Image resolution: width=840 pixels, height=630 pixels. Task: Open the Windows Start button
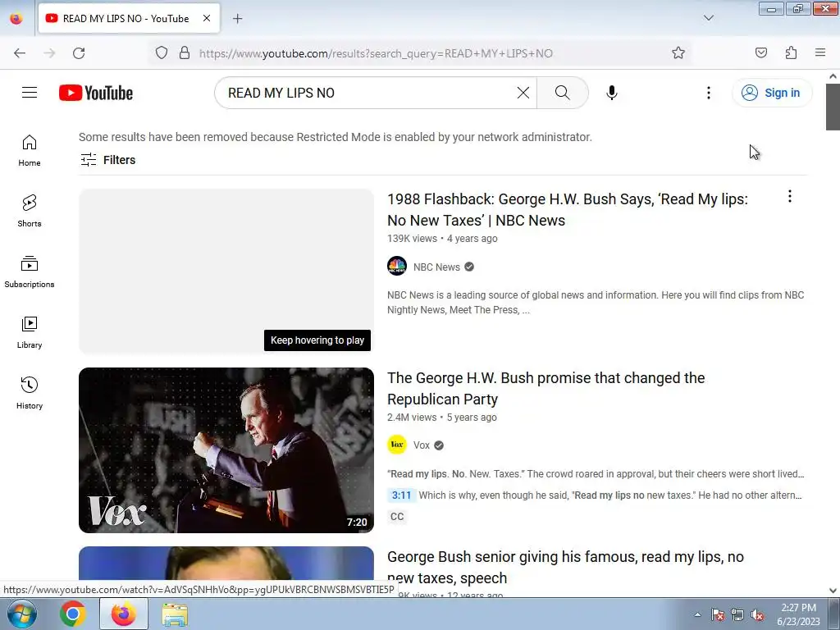(x=21, y=614)
